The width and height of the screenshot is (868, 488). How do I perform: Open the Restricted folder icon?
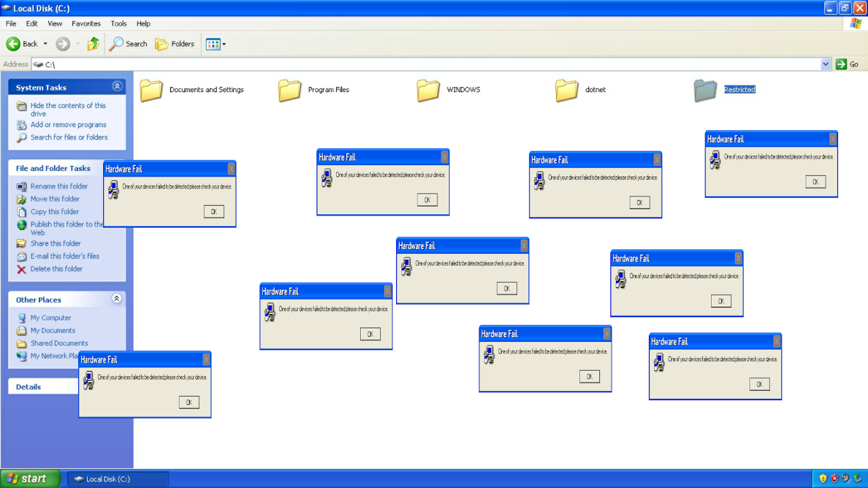[x=705, y=90]
